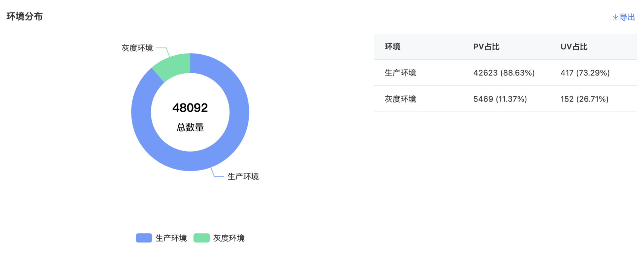This screenshot has width=644, height=256.
Task: Click the 总数量 label inside the chart
Action: 190,127
